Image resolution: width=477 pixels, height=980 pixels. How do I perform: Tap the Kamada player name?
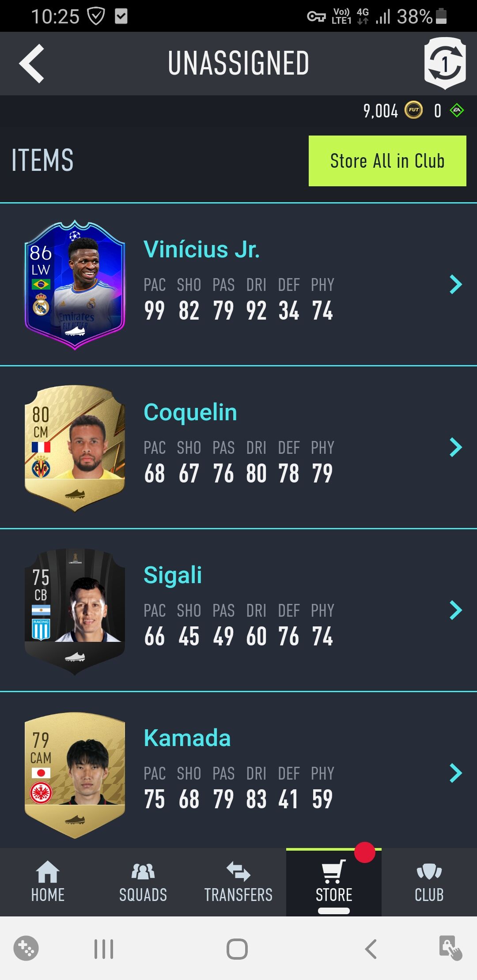(x=187, y=738)
